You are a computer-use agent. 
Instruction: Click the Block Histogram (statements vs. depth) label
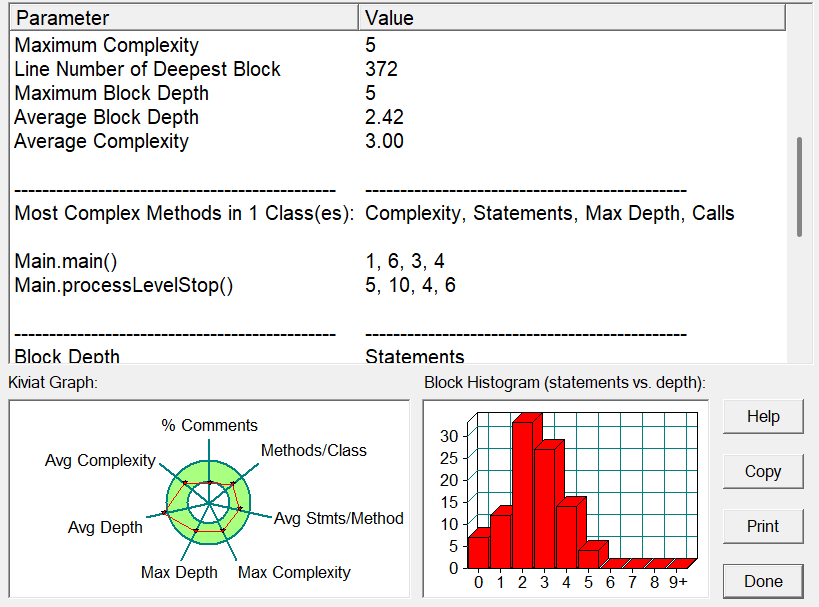565,382
